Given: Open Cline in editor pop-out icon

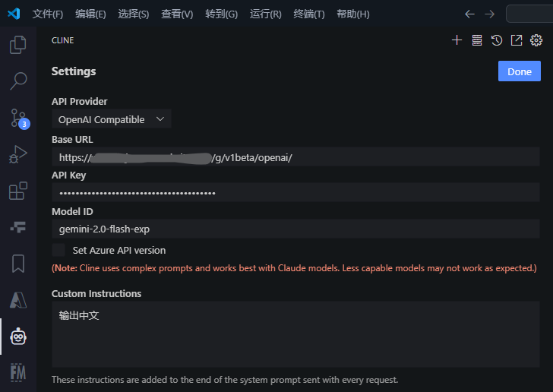Looking at the screenshot, I should 517,40.
